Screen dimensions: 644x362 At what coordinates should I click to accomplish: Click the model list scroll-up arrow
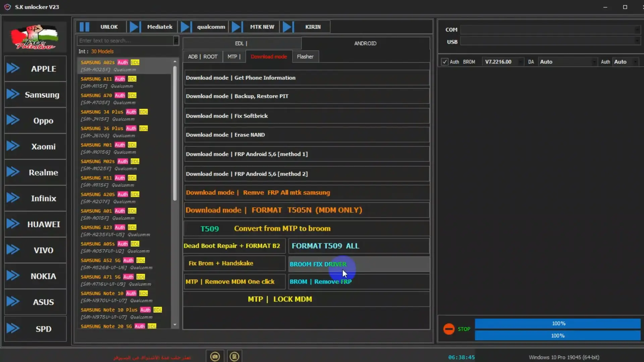(x=175, y=62)
